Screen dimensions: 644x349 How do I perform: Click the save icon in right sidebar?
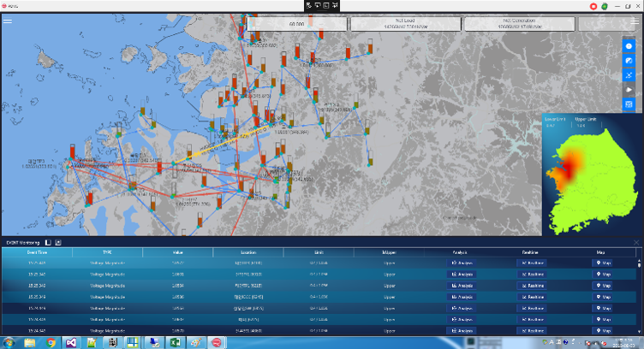point(629,104)
